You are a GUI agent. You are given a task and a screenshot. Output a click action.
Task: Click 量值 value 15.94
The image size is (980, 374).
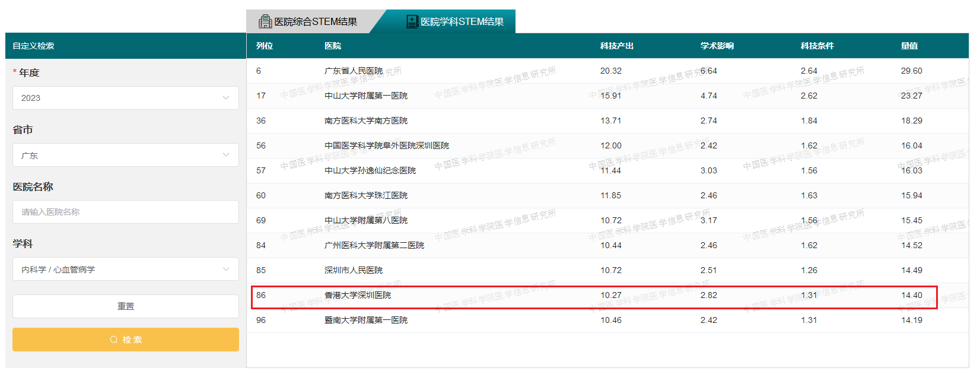[x=912, y=195]
